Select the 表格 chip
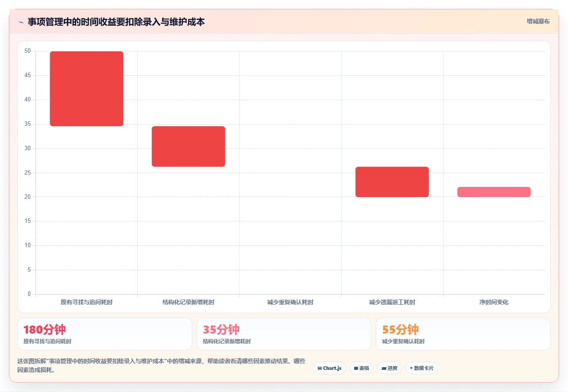Screen dimensions: 568x392 click(x=362, y=368)
